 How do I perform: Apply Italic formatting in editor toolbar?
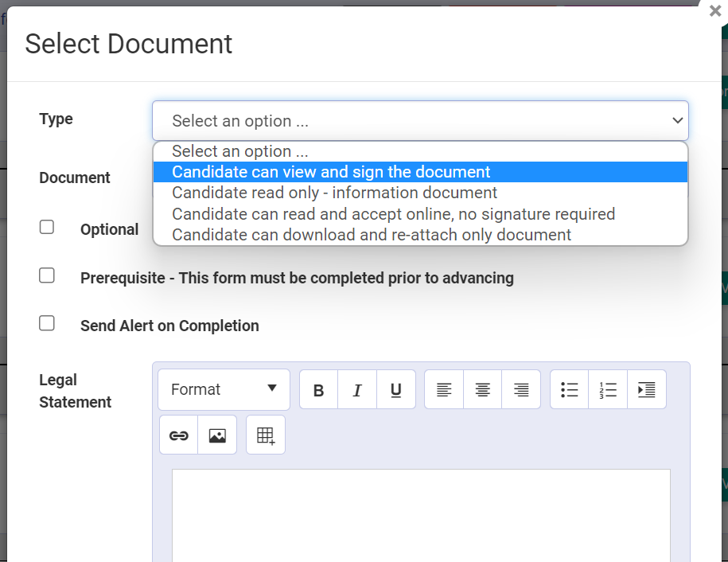pos(357,390)
